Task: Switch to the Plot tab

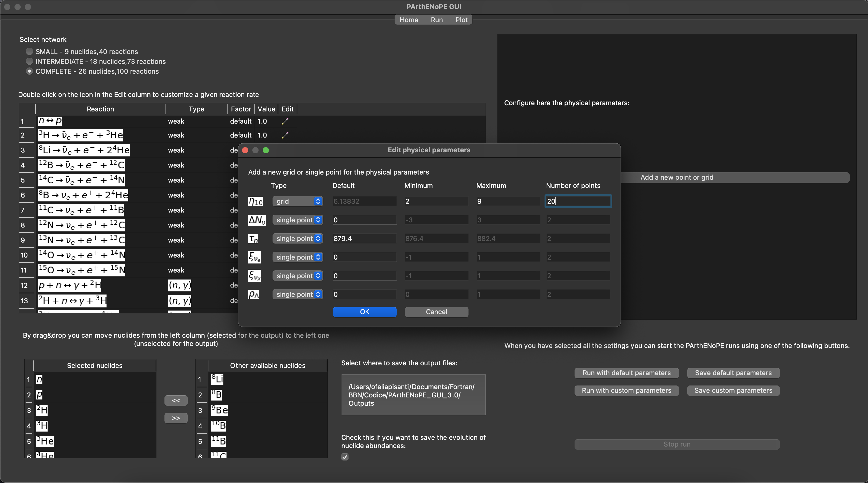Action: (x=461, y=20)
